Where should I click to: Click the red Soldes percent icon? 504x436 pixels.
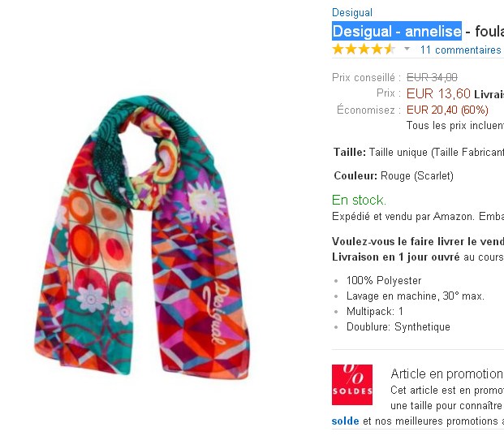click(352, 385)
